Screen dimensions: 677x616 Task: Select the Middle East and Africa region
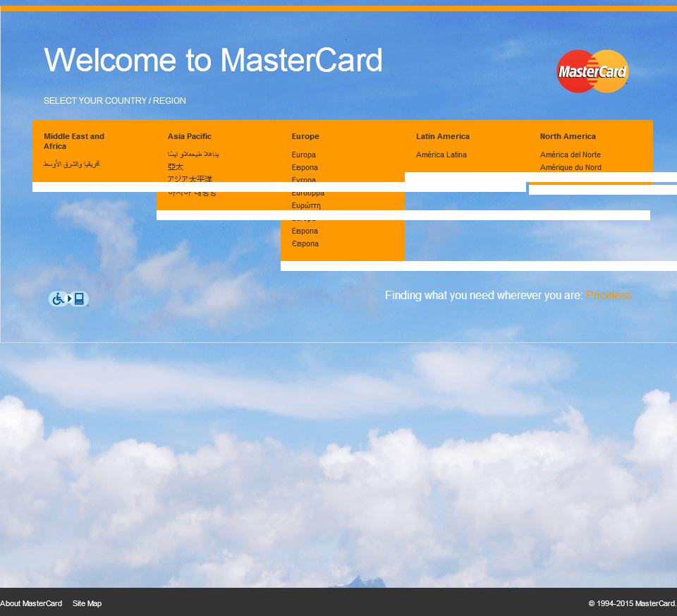pyautogui.click(x=74, y=141)
